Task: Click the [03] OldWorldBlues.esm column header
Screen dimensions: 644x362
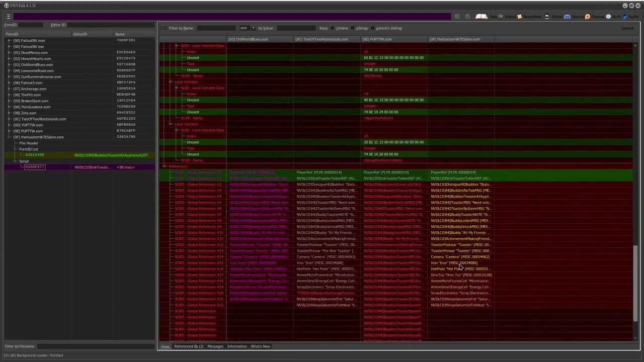Action: click(260, 39)
